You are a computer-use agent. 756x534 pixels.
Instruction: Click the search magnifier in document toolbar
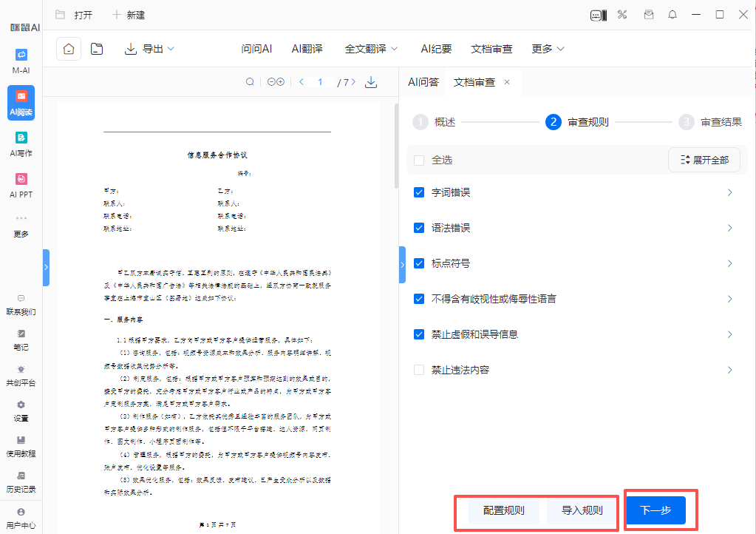click(250, 82)
